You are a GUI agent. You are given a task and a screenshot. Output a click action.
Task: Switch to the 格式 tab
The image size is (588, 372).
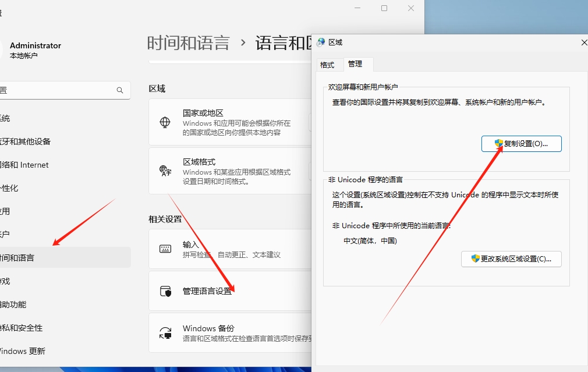point(327,65)
